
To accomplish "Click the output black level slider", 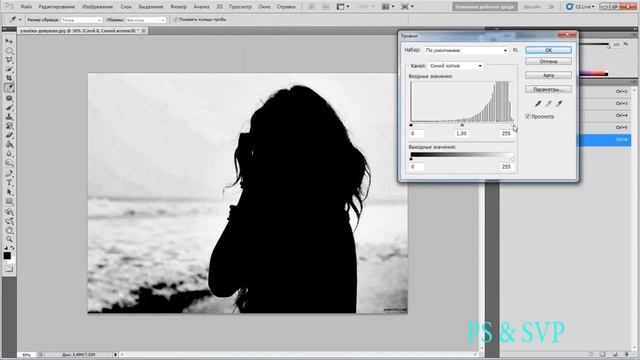I will click(x=411, y=159).
